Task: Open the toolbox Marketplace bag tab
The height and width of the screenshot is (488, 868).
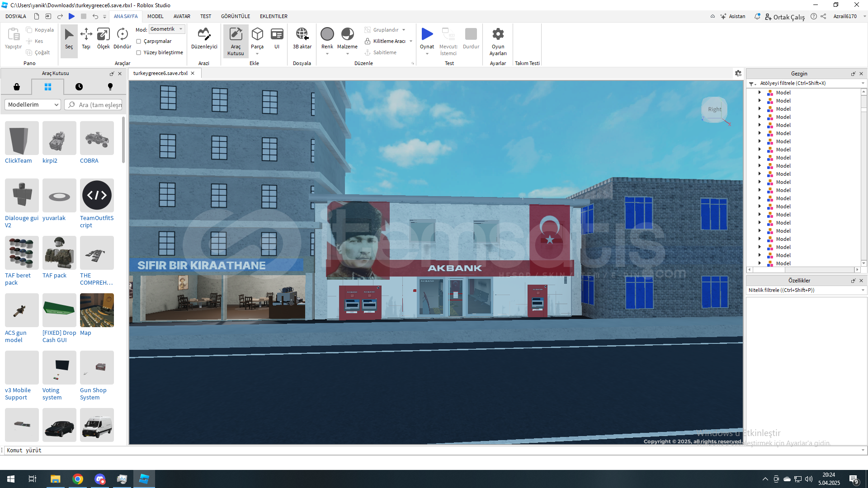Action: tap(17, 87)
